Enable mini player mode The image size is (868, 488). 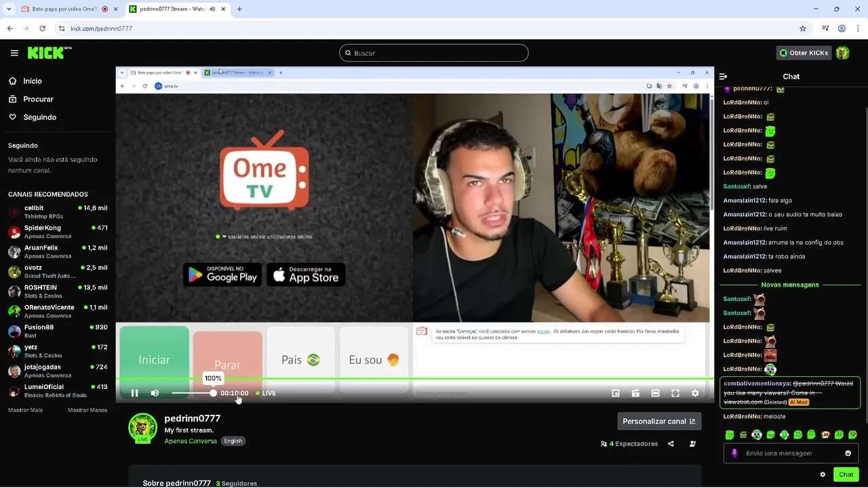point(616,393)
